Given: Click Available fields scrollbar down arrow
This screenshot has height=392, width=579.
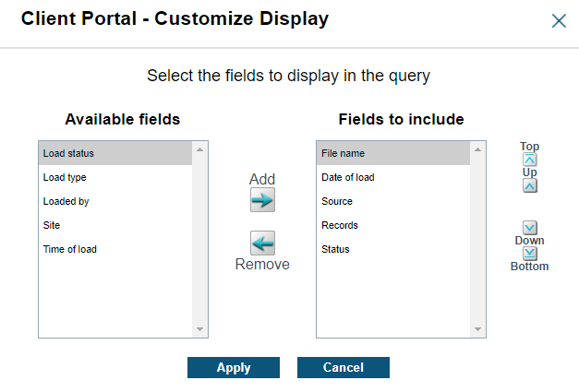Looking at the screenshot, I should (200, 329).
